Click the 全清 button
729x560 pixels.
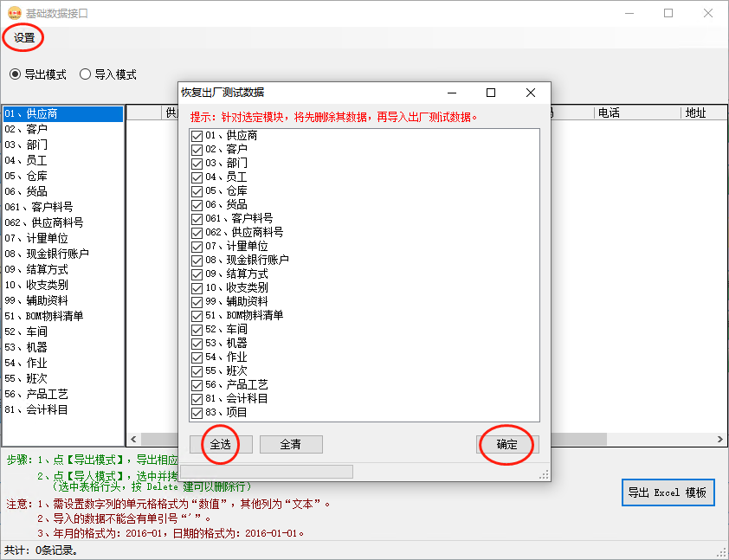(x=291, y=444)
